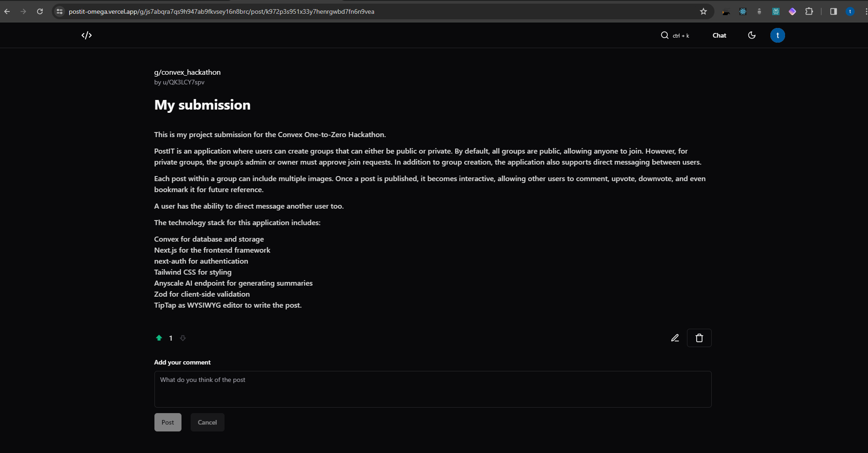868x453 pixels.
Task: Open browser extensions puzzle icon
Action: [809, 11]
